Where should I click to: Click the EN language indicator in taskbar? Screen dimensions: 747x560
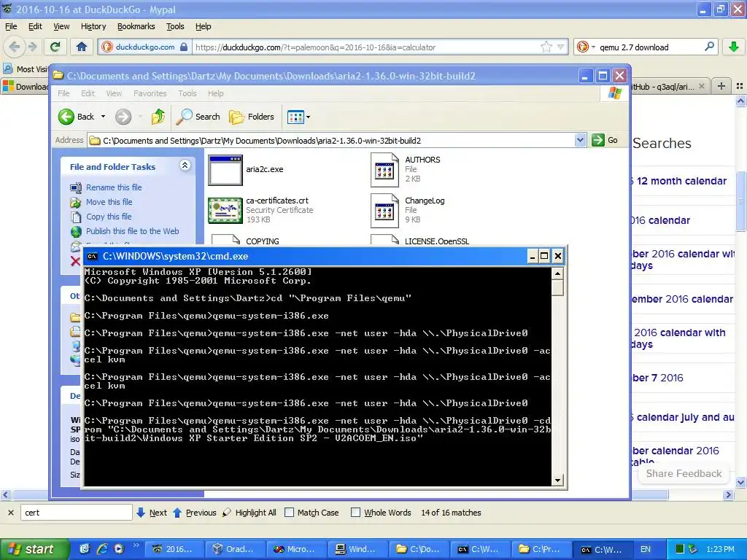[645, 549]
